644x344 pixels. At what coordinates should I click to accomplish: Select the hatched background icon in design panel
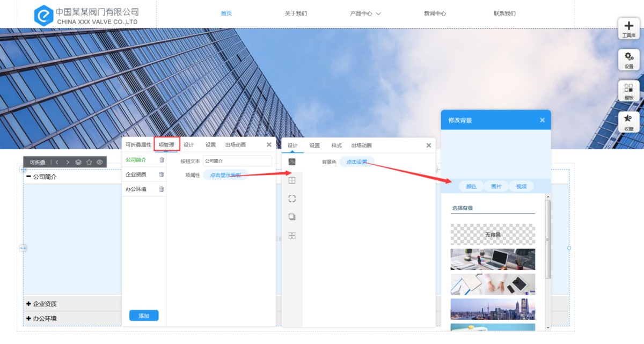(292, 162)
